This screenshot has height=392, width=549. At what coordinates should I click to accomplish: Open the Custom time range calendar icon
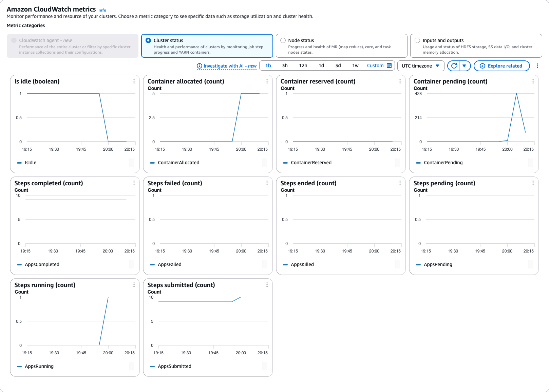tap(389, 66)
